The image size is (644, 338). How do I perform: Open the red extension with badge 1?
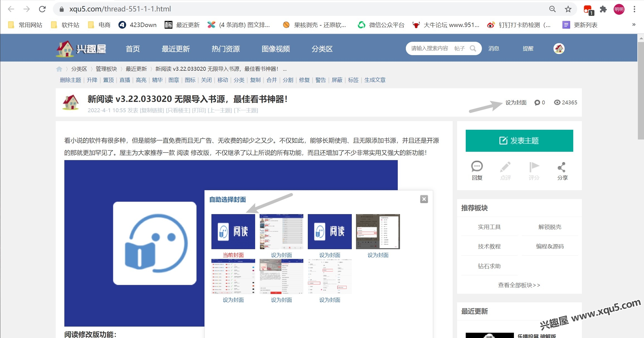(589, 10)
